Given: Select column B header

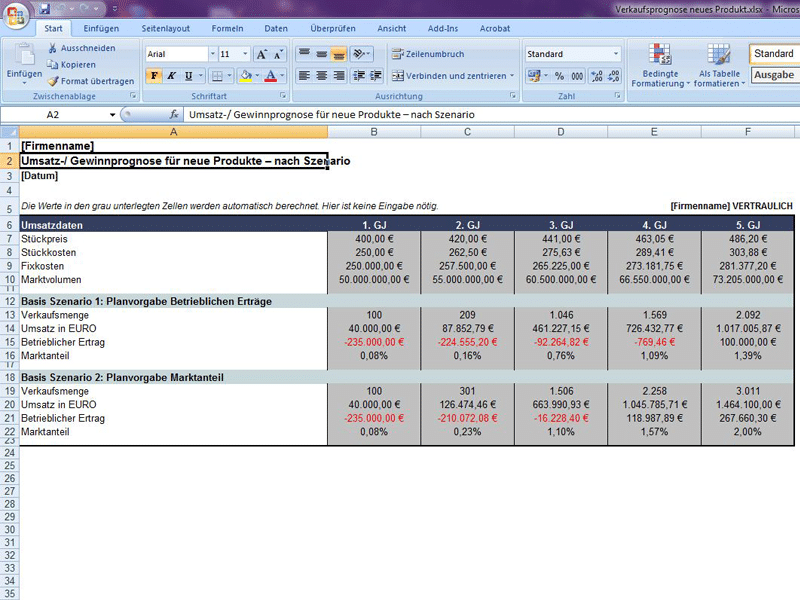Looking at the screenshot, I should coord(374,132).
